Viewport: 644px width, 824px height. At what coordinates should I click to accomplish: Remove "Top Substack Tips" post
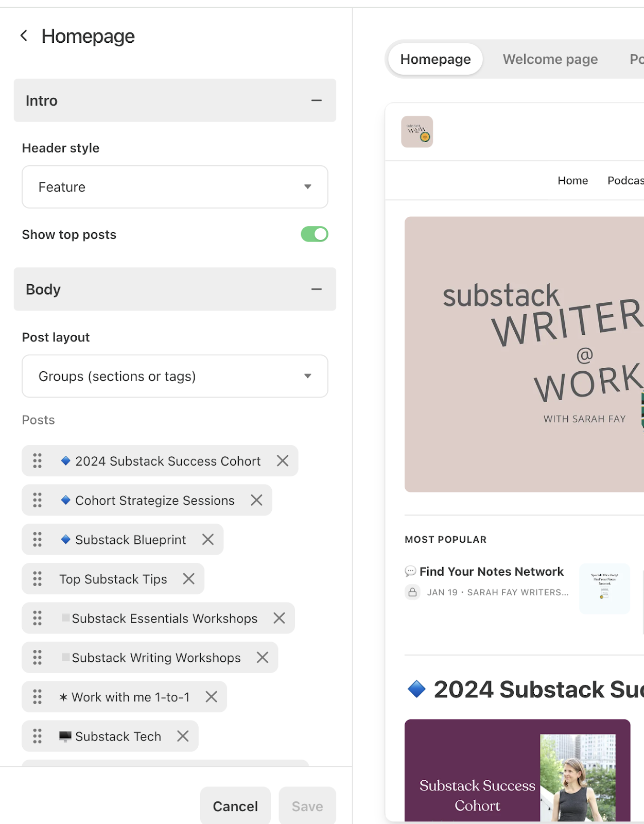(x=188, y=579)
